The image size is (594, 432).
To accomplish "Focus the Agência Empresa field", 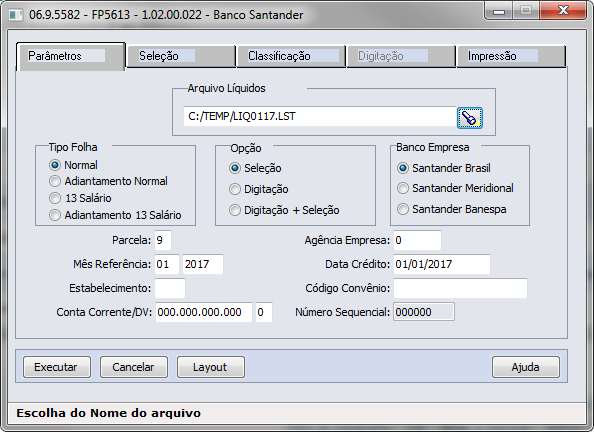I will [417, 240].
